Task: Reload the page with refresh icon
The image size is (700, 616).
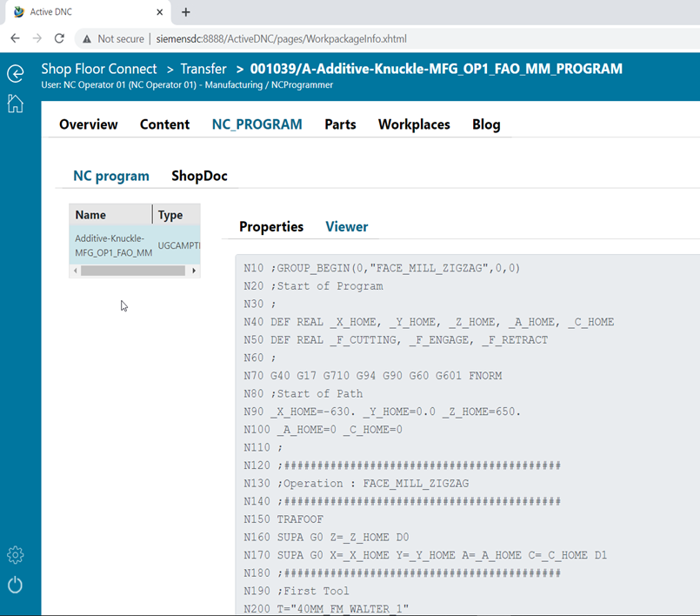Action: 59,38
